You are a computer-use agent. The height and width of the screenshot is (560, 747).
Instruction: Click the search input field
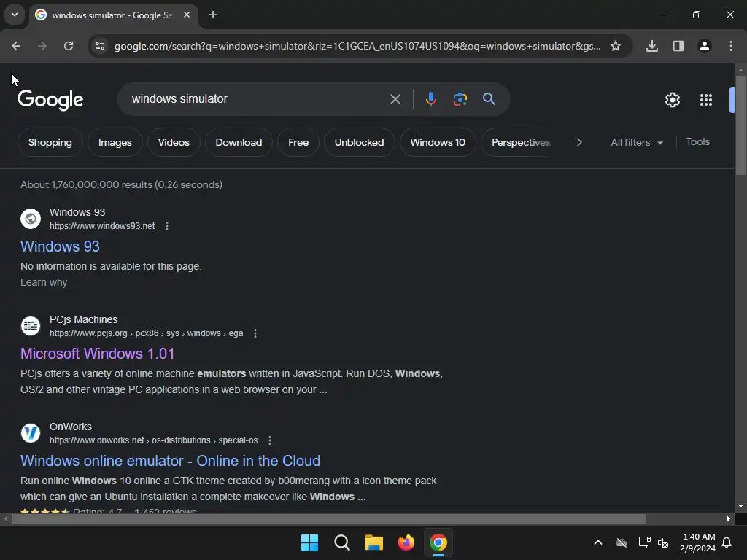coord(258,99)
